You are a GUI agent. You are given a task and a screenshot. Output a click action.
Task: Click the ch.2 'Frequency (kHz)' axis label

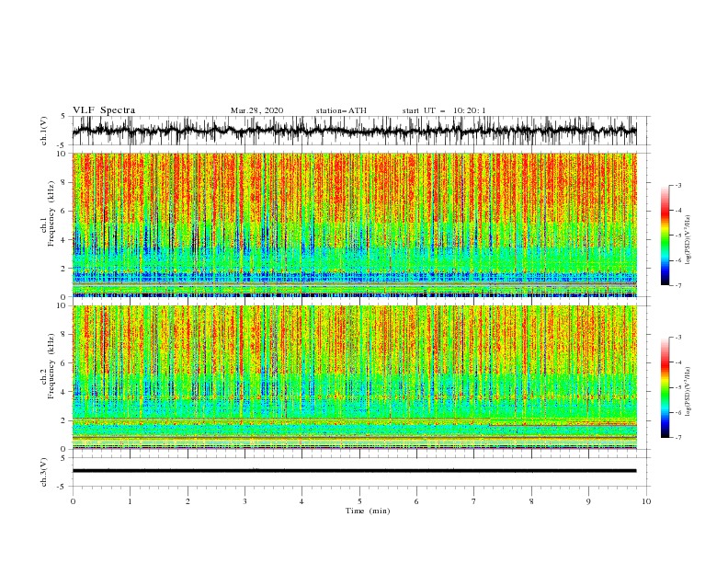point(51,366)
